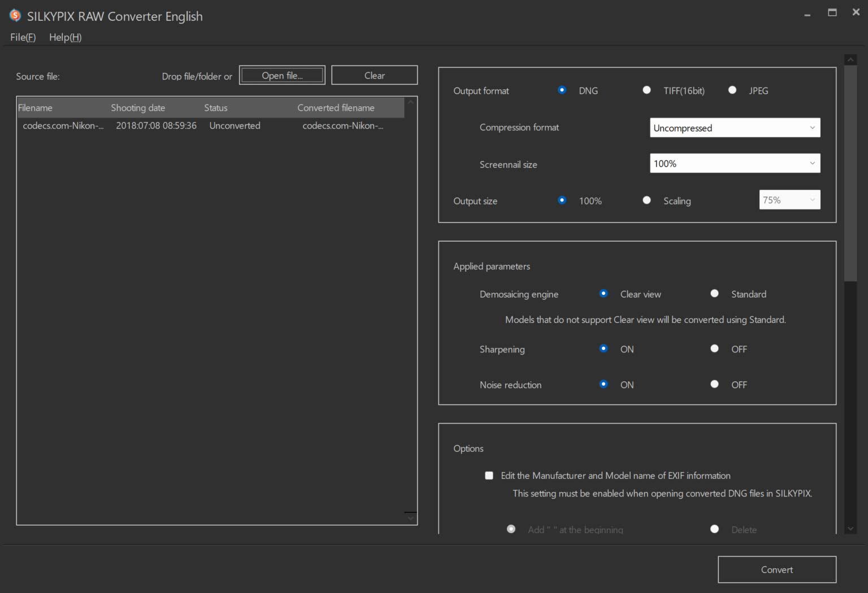Open the File(F) menu

[23, 37]
